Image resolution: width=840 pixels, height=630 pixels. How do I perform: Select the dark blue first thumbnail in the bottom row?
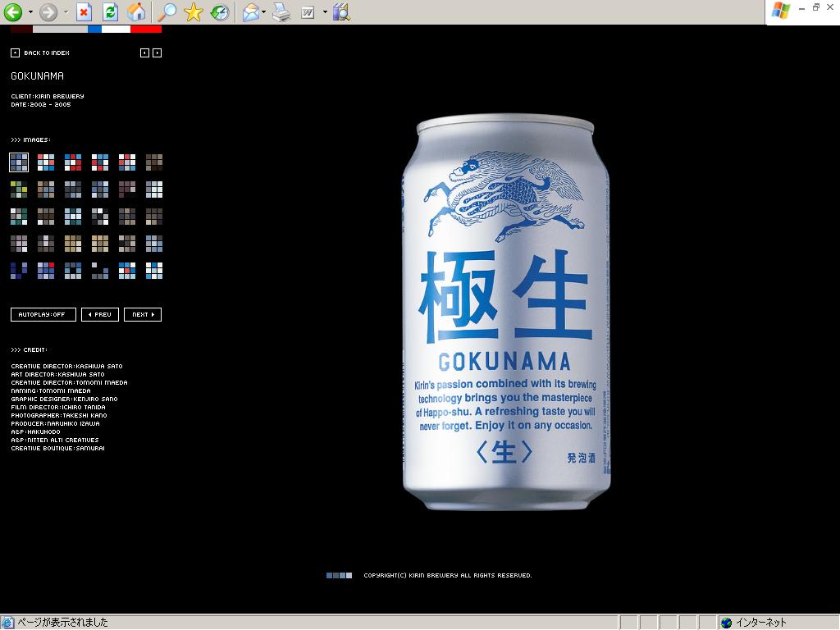(19, 271)
